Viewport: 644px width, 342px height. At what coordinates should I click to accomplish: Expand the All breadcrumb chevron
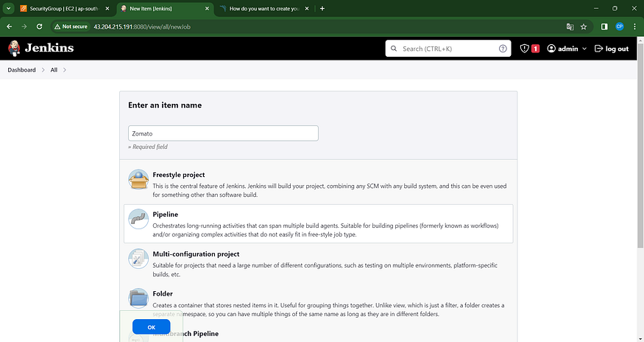(65, 70)
